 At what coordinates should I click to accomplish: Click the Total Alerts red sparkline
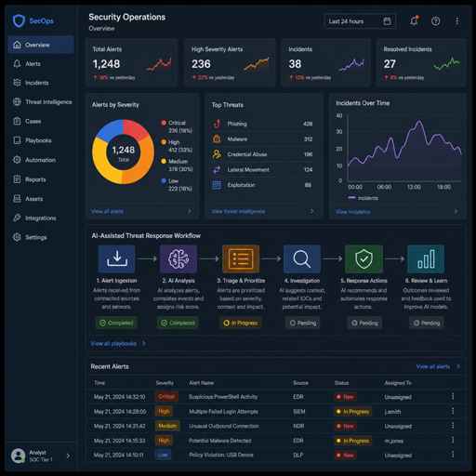(x=159, y=64)
